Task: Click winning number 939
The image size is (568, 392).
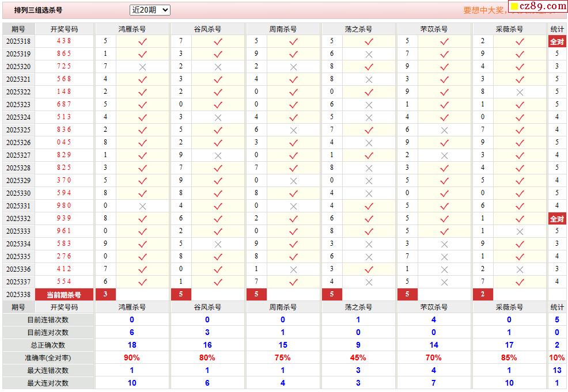Action: (x=64, y=218)
